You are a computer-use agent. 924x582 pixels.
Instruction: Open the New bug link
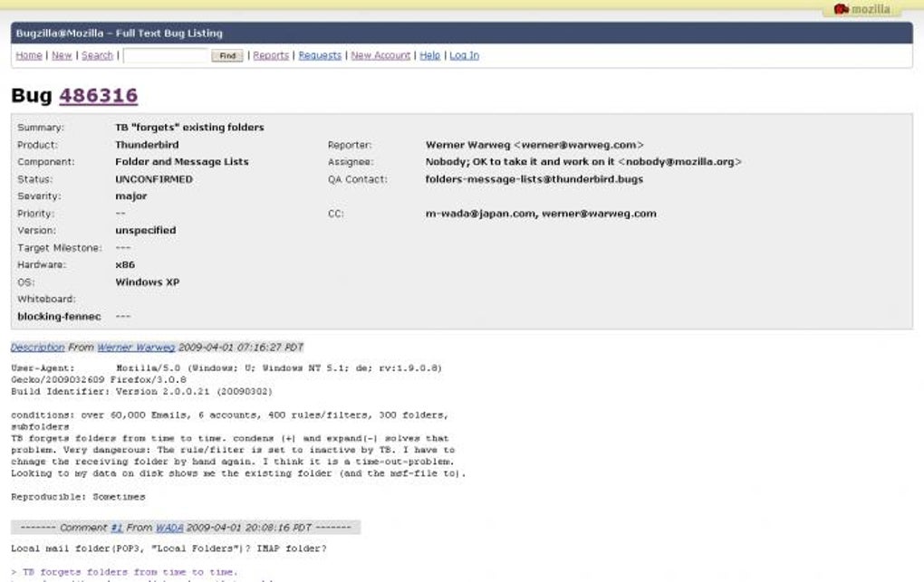click(62, 55)
